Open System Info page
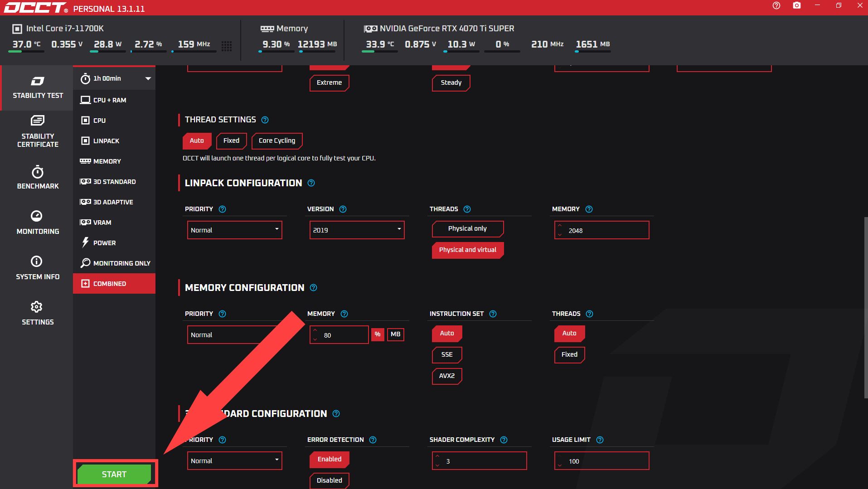Viewport: 868px width, 489px height. 38,268
